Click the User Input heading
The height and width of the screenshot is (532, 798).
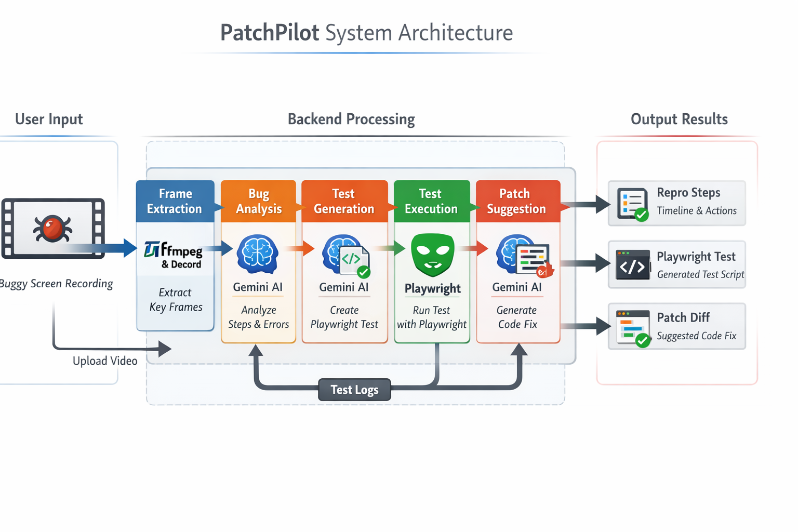[x=49, y=119]
